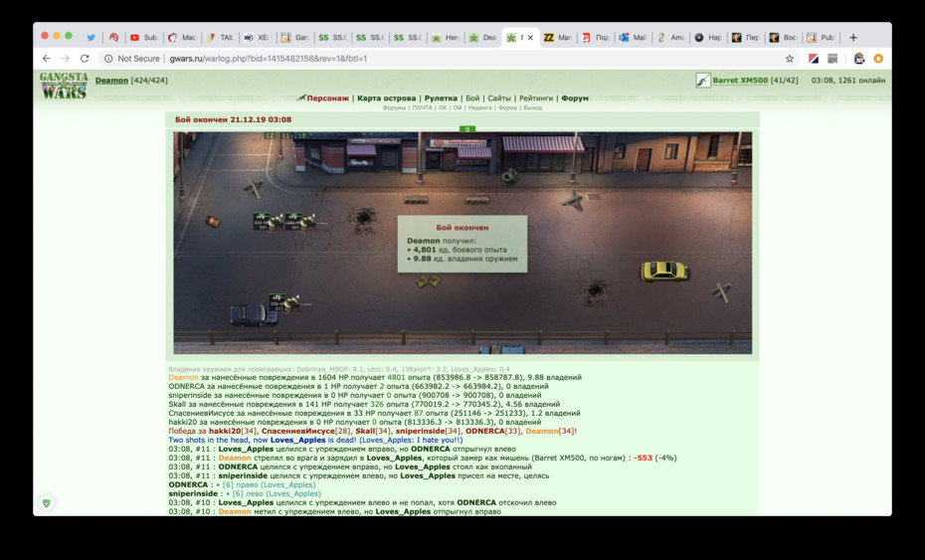The image size is (925, 560).
Task: Open the Персонаж menu item
Action: point(328,97)
